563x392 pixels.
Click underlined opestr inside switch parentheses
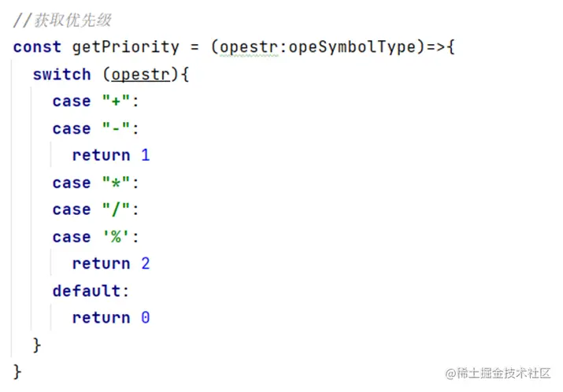click(140, 75)
